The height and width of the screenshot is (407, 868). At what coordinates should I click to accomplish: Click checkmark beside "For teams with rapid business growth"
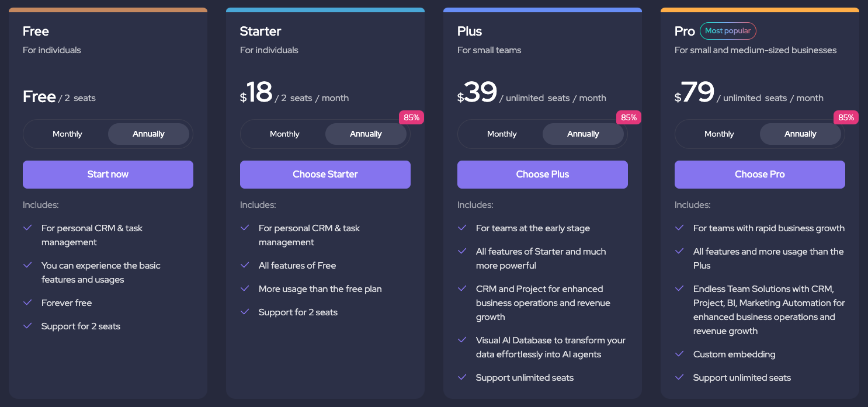tap(679, 228)
